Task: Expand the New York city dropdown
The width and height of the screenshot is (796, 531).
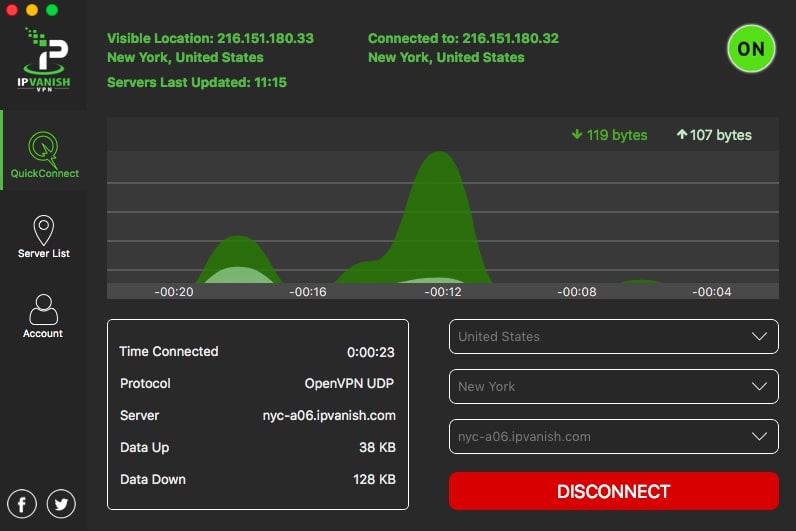Action: (614, 386)
